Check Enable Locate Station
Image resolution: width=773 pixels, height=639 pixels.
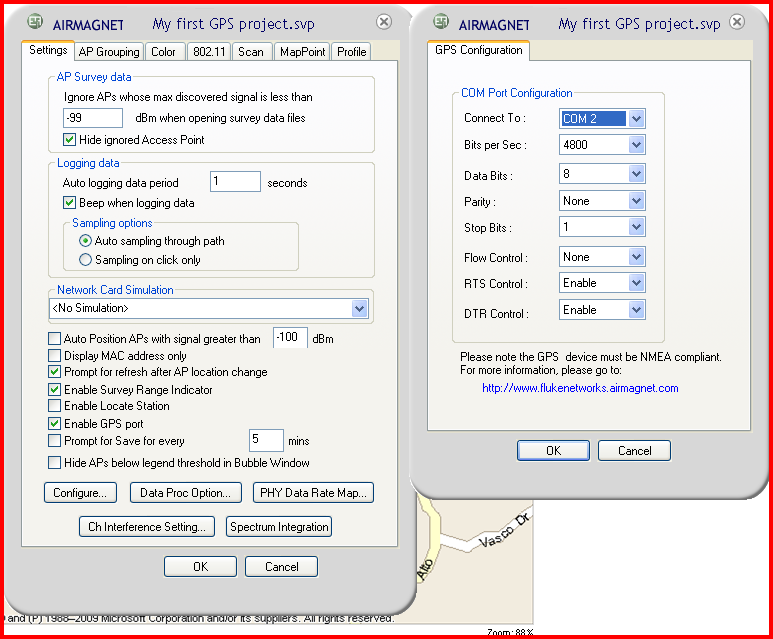pos(54,406)
